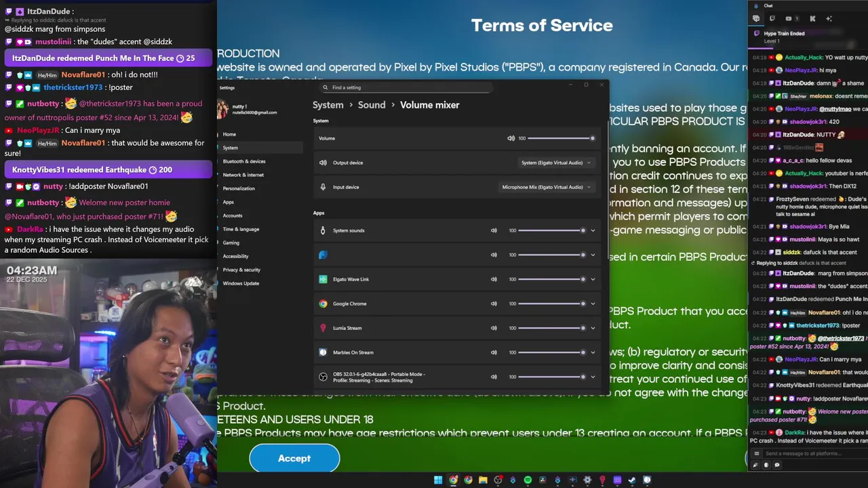Open the Input device dropdown
Image resolution: width=868 pixels, height=488 pixels.
547,187
